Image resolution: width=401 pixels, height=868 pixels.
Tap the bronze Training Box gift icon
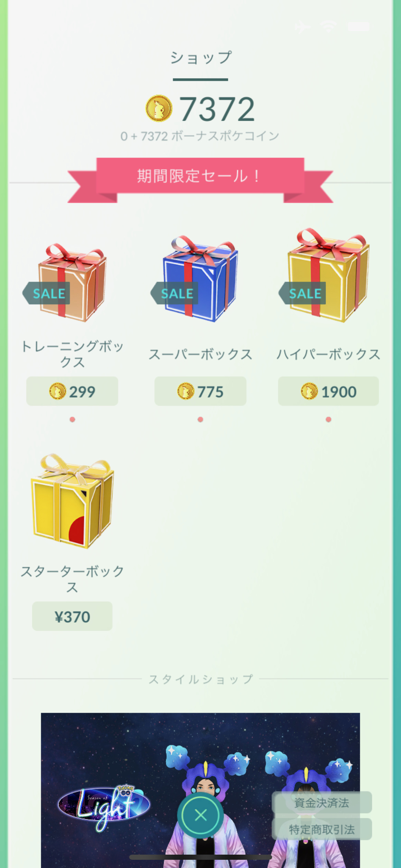pos(73,282)
